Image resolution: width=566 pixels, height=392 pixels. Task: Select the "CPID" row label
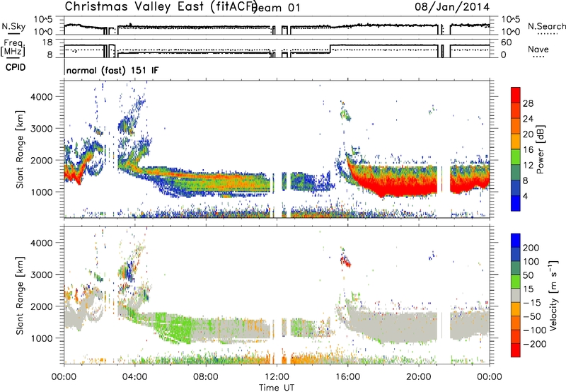(x=16, y=67)
